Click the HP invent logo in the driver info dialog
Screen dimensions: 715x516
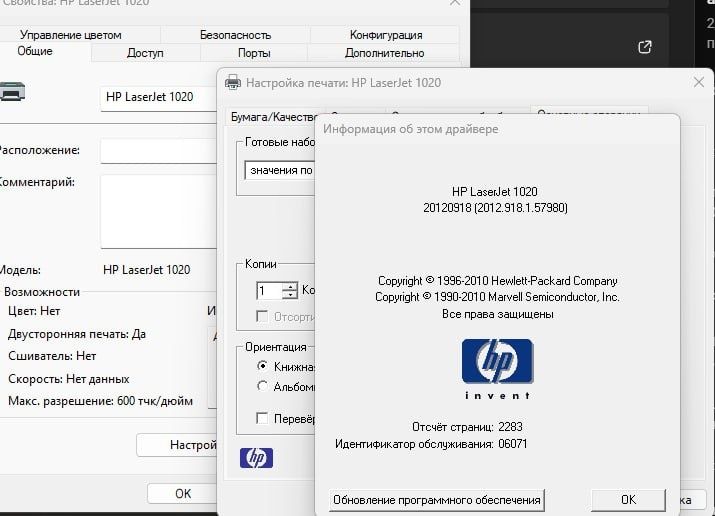point(497,369)
